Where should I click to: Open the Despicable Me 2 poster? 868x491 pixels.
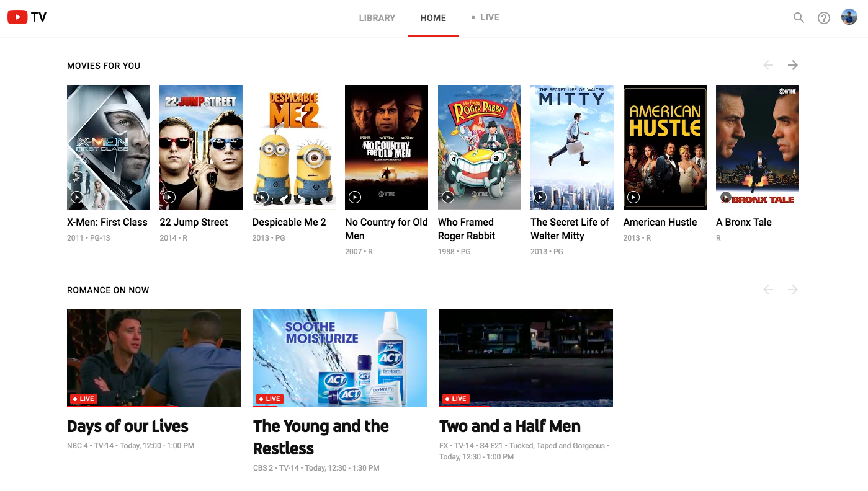(x=294, y=147)
